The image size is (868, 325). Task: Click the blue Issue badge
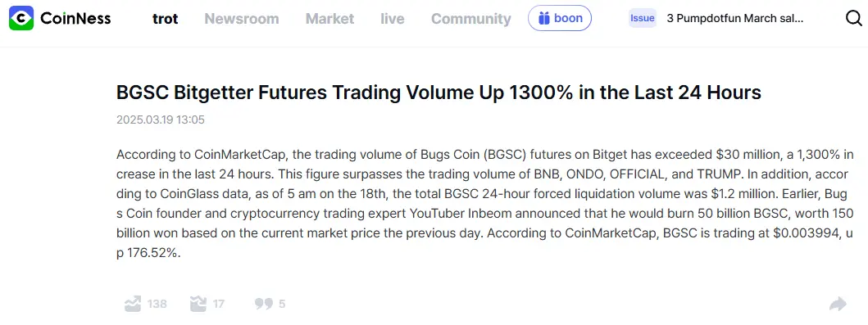click(643, 18)
